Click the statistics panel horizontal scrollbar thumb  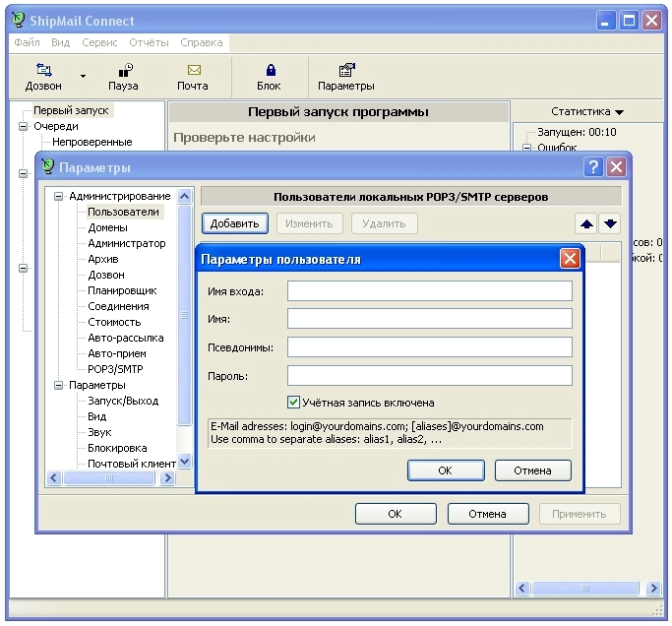585,588
